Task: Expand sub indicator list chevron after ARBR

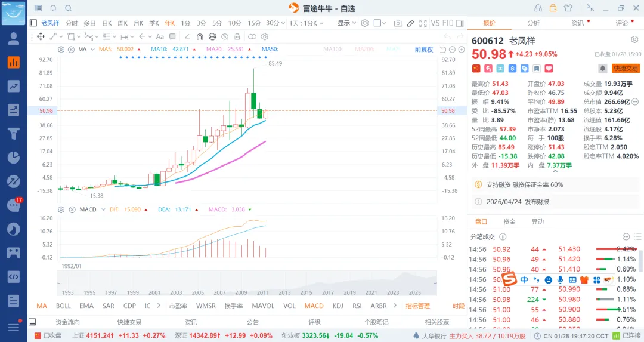Action: click(x=395, y=306)
